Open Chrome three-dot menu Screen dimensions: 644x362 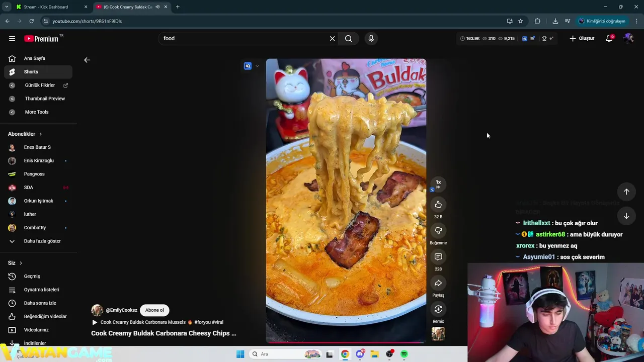pos(636,21)
